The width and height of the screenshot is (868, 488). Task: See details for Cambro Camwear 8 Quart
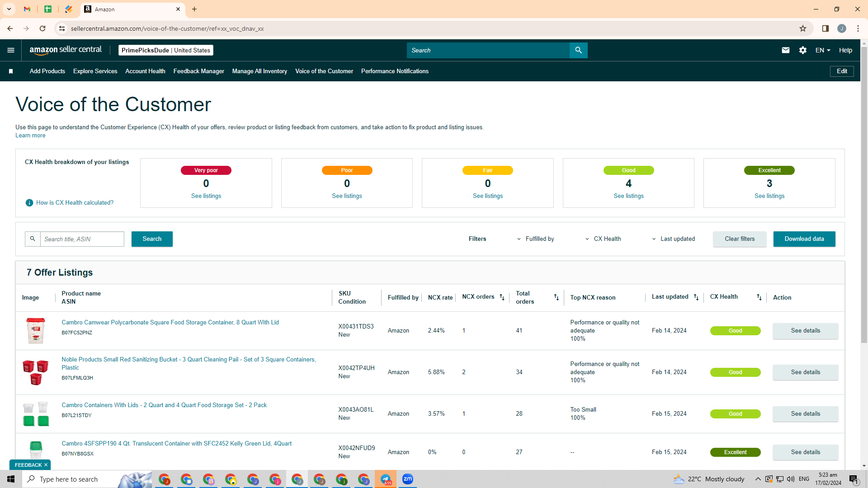pos(805,331)
